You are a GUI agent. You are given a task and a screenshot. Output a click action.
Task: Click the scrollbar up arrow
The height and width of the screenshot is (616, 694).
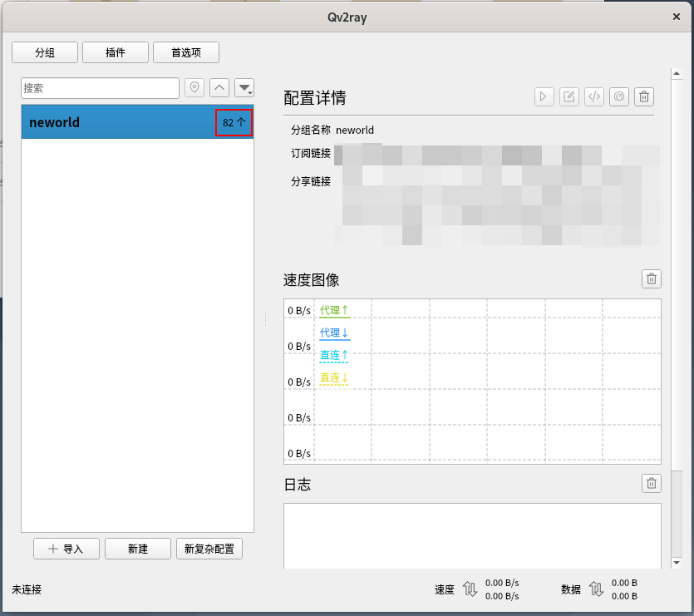coord(677,73)
